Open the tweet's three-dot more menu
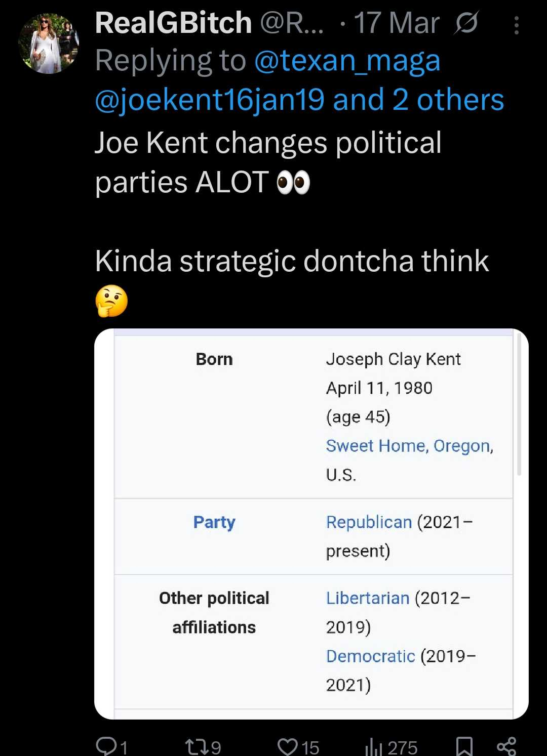The image size is (547, 756). point(516,25)
